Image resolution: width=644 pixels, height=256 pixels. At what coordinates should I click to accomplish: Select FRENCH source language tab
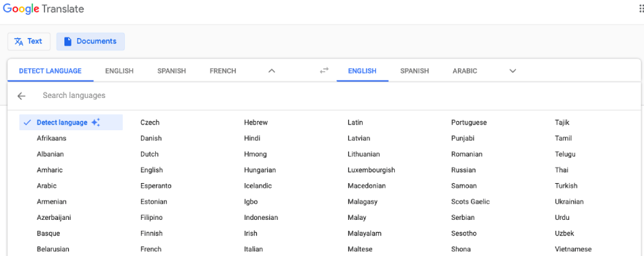(x=223, y=71)
